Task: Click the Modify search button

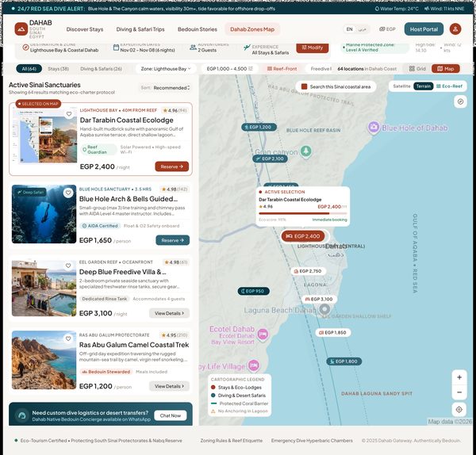Action: click(313, 48)
